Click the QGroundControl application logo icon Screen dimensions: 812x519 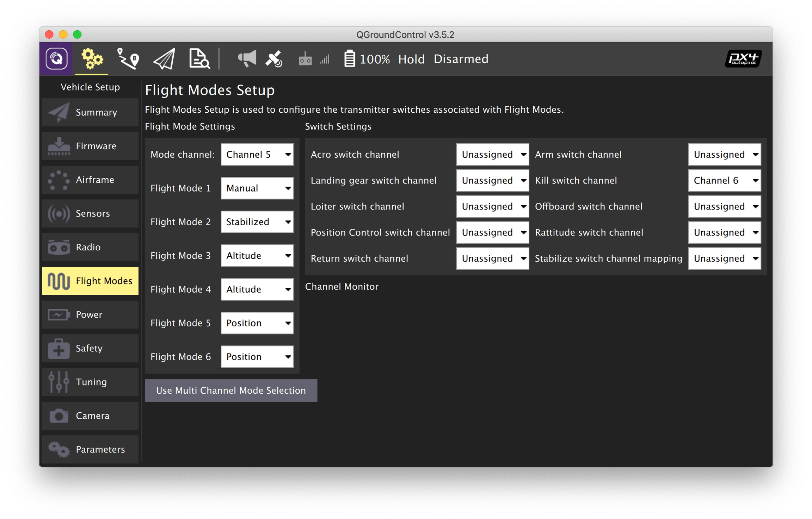pyautogui.click(x=56, y=58)
